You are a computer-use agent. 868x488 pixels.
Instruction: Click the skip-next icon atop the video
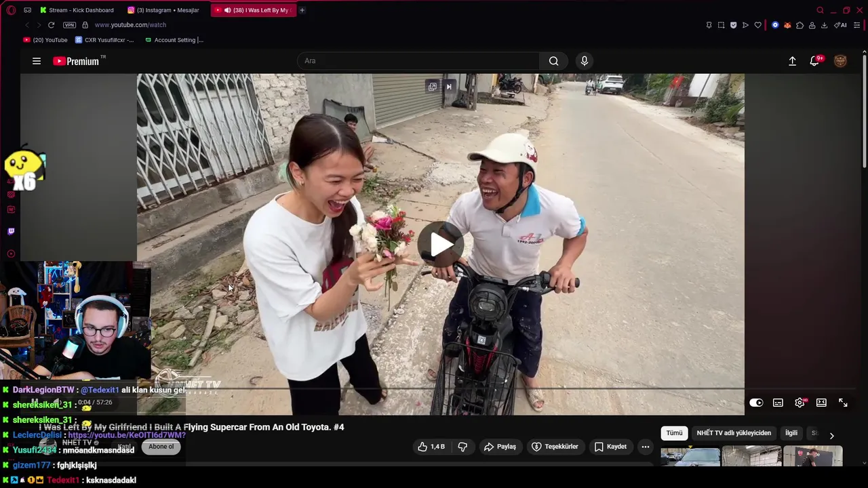coord(448,86)
